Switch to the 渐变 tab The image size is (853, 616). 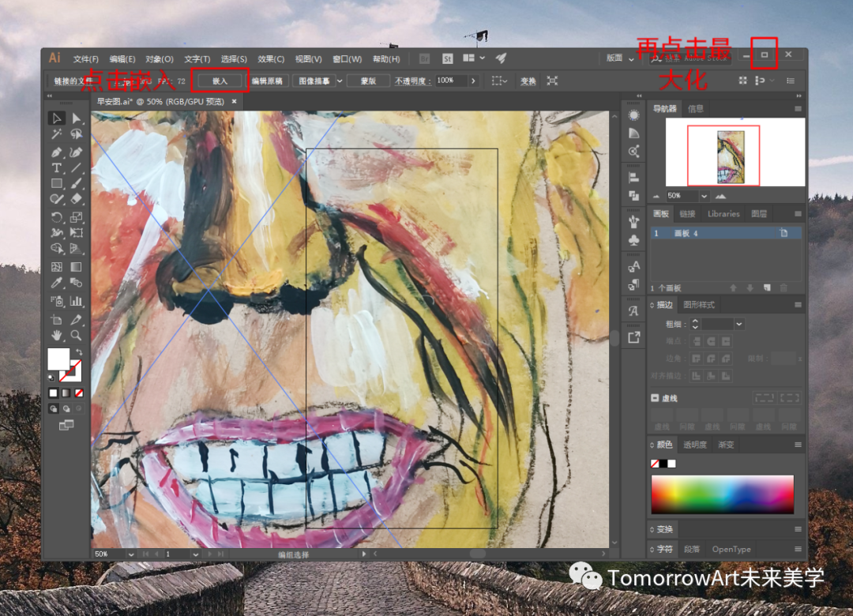tap(726, 445)
